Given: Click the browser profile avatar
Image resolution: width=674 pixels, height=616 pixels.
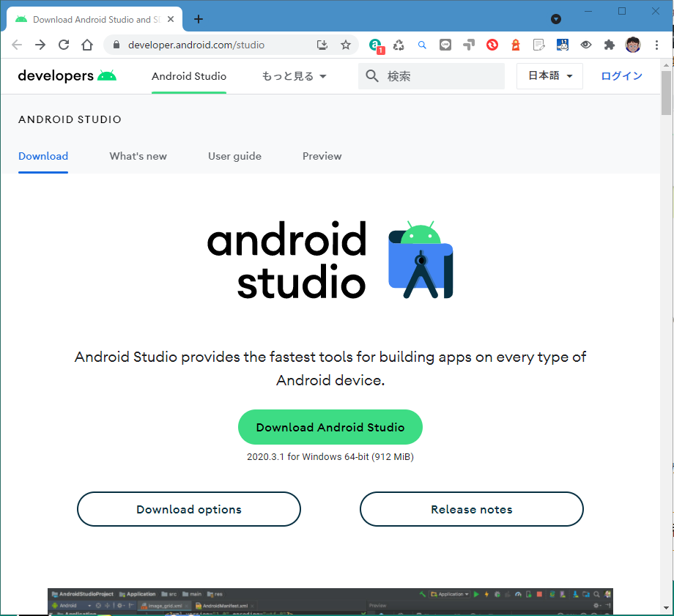Looking at the screenshot, I should click(x=633, y=45).
